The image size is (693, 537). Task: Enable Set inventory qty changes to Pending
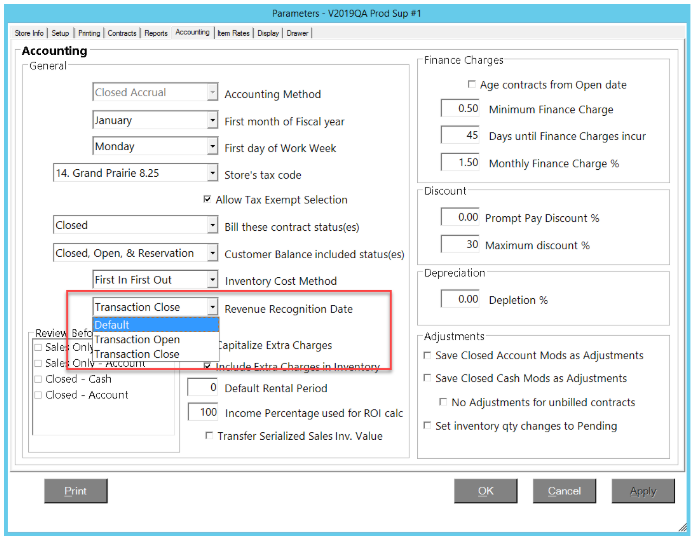[x=428, y=425]
